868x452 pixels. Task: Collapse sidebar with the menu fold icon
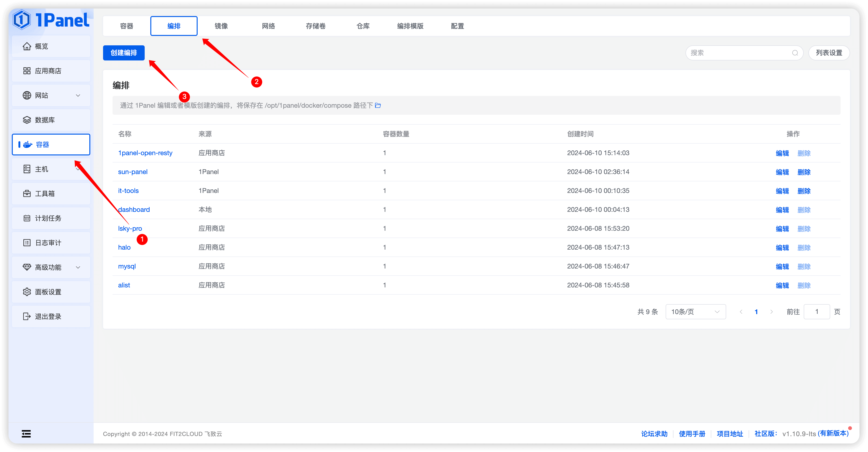pos(26,434)
